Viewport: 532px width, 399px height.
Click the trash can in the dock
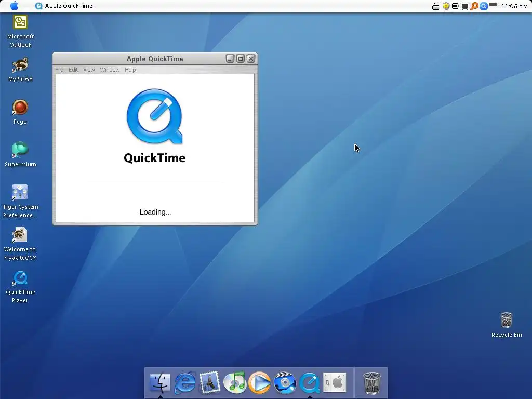coord(372,383)
